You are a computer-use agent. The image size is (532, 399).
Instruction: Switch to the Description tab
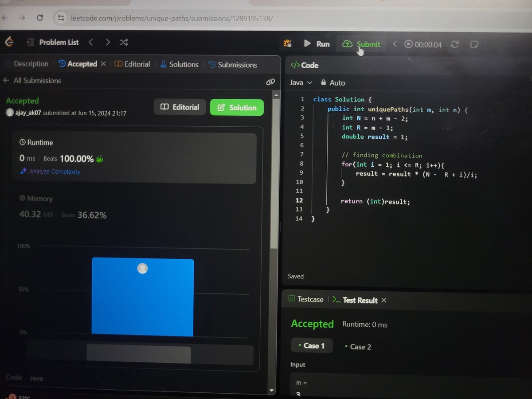coord(27,64)
